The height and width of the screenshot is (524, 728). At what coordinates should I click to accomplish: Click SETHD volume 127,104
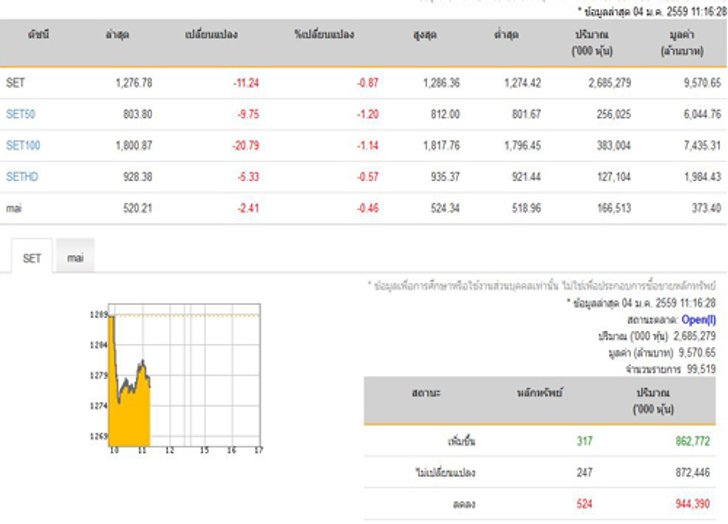click(613, 177)
